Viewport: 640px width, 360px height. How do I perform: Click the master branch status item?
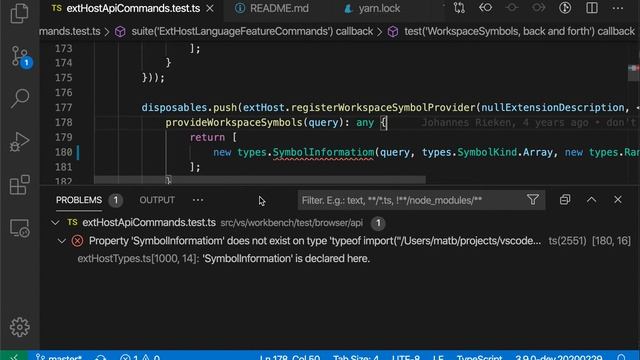point(59,356)
